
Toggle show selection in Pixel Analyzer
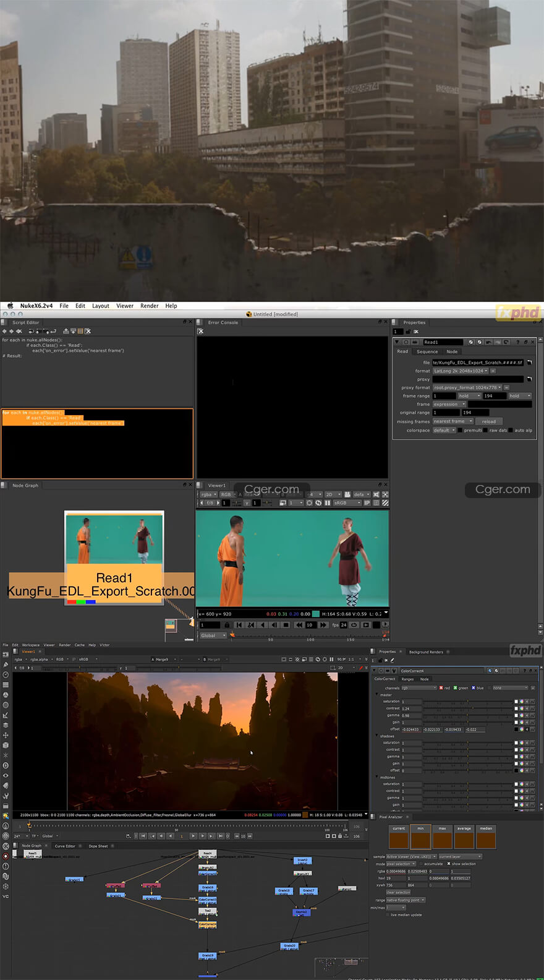(x=449, y=864)
